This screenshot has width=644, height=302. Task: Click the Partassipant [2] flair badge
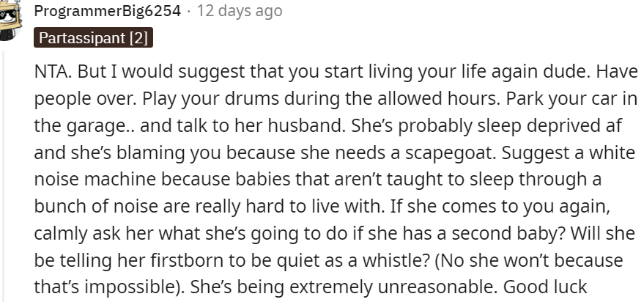[x=93, y=37]
